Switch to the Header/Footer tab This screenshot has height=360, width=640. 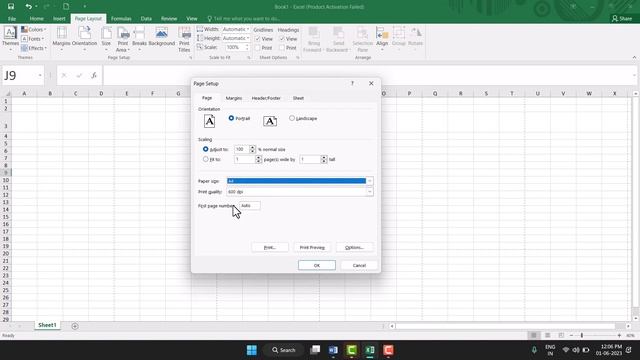266,98
